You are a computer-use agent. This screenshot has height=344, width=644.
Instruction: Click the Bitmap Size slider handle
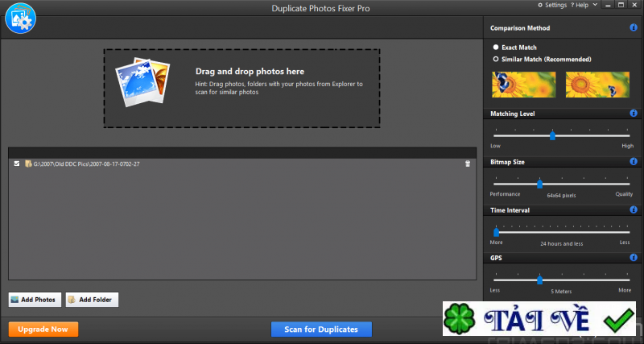click(539, 184)
